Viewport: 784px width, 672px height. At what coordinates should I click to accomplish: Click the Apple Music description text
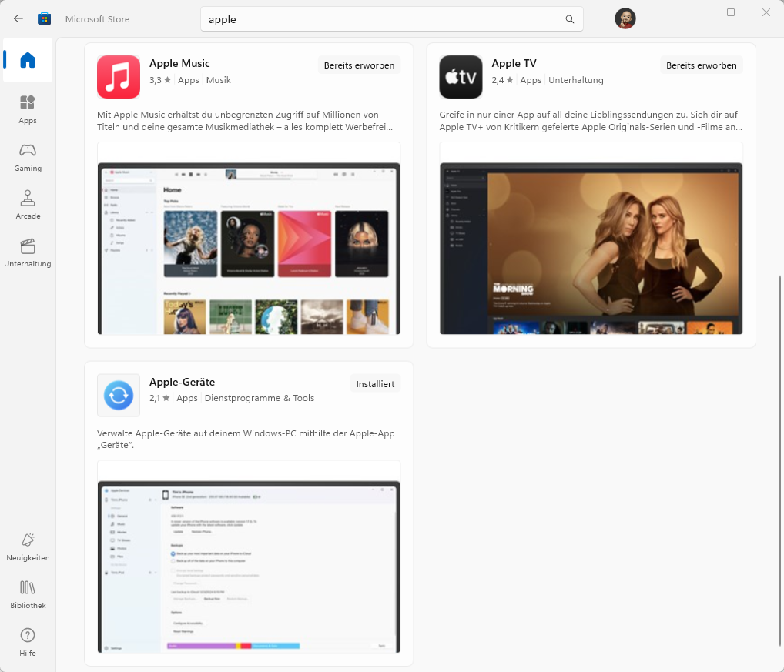[245, 121]
